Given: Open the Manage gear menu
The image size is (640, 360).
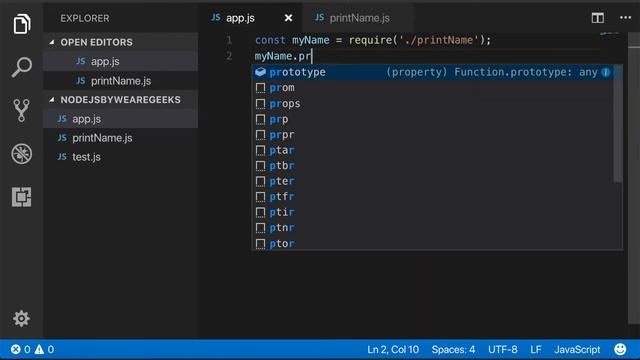Looking at the screenshot, I should click(x=21, y=318).
